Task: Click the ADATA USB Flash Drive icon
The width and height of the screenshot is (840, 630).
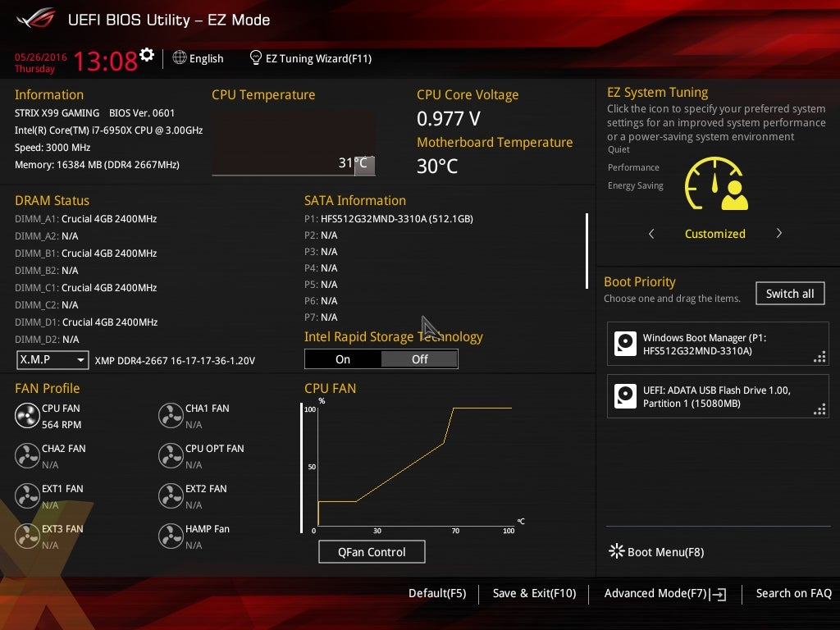Action: (626, 397)
